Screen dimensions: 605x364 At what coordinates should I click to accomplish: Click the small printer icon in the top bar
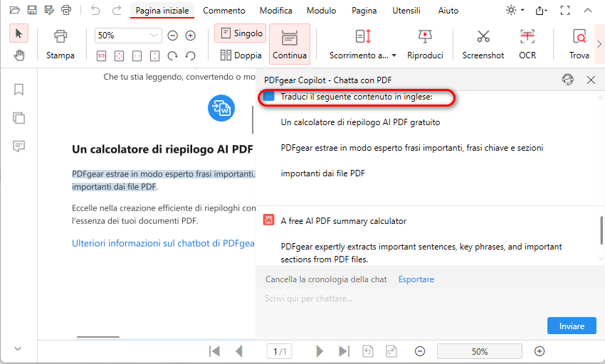66,10
